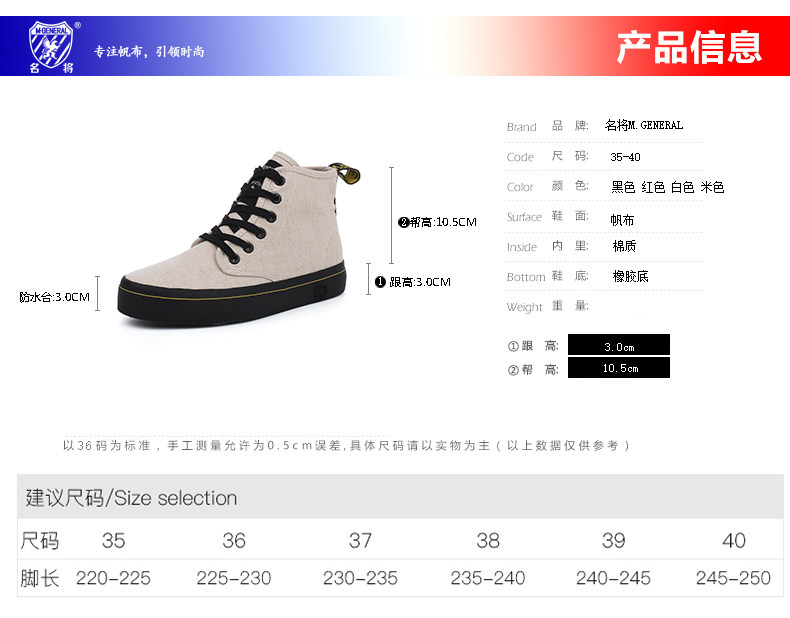Image resolution: width=790 pixels, height=618 pixels.
Task: Click the 防水台:3.0CM platform label
Action: click(x=54, y=297)
